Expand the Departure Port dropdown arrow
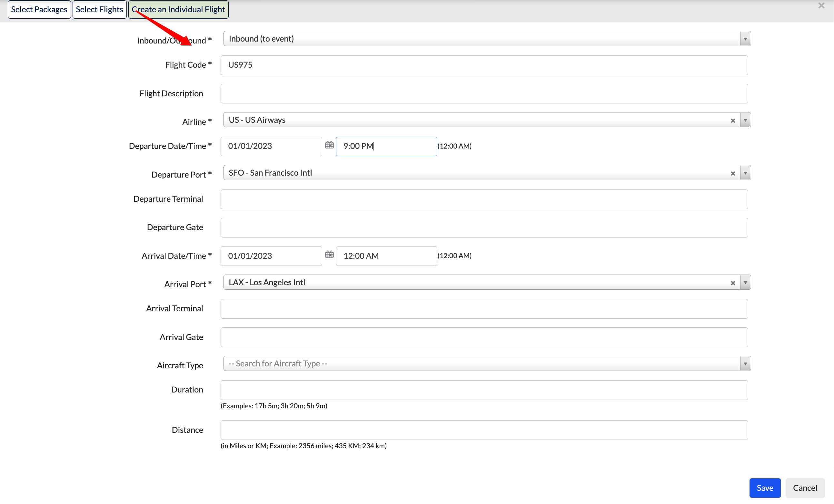The height and width of the screenshot is (504, 834). click(x=745, y=173)
